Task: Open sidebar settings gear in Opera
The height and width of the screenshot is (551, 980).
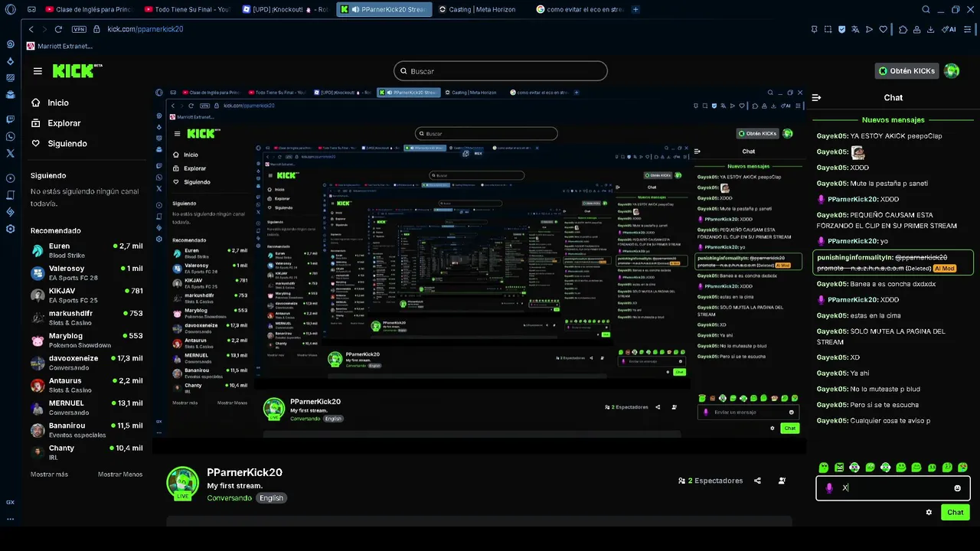Action: pyautogui.click(x=10, y=229)
